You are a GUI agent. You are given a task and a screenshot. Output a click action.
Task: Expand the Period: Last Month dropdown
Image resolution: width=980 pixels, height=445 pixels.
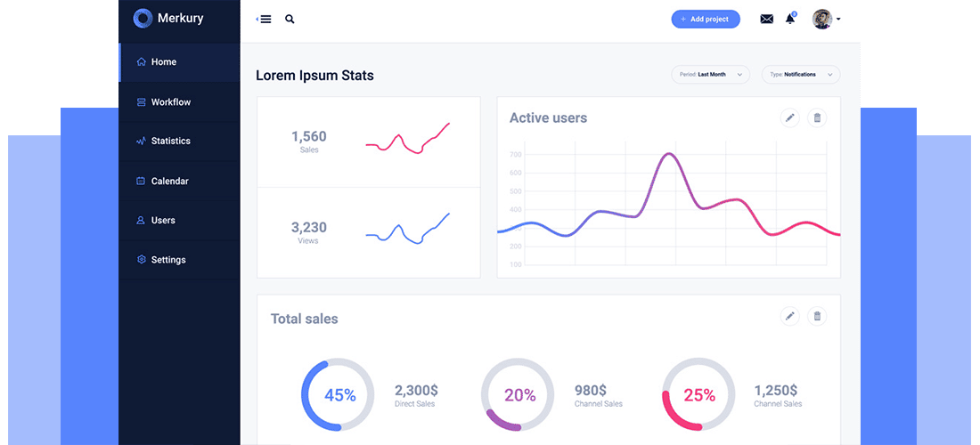point(710,75)
